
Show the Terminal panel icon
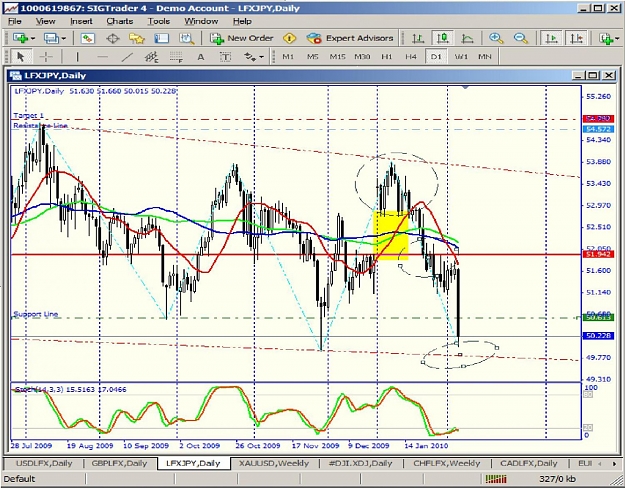point(161,38)
